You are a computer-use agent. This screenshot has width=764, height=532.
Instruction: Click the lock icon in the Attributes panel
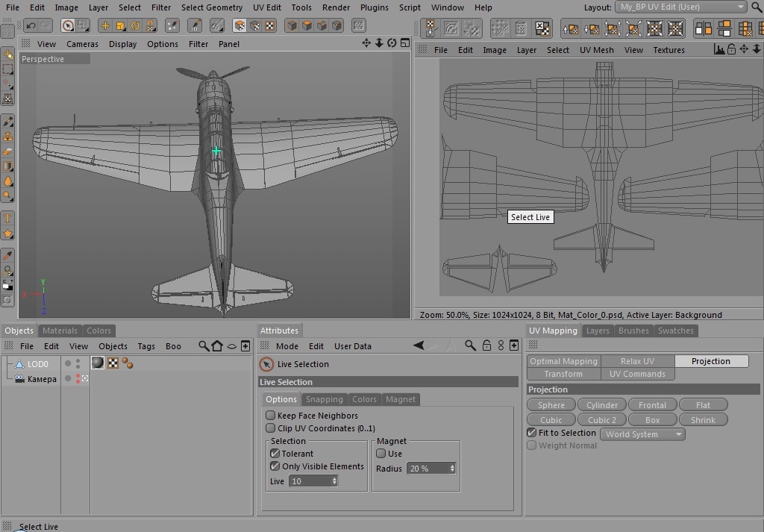(x=486, y=346)
